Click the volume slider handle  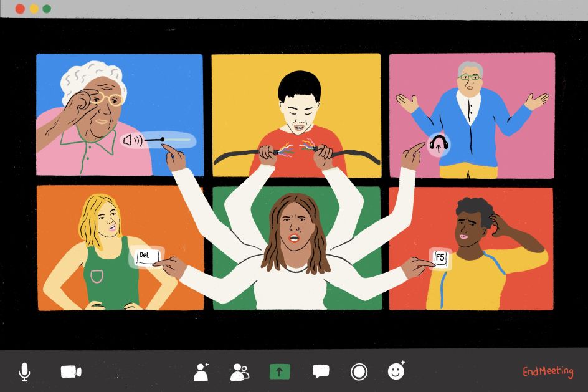coord(163,139)
